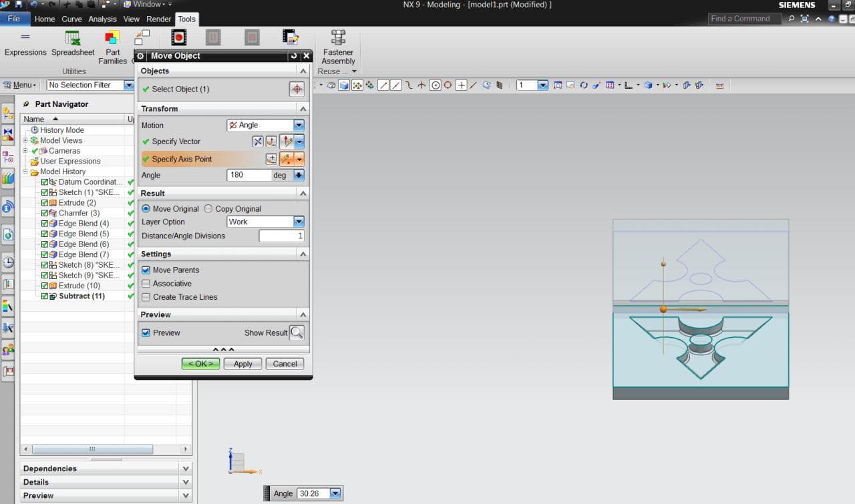Click the Show Result magnifier icon
The height and width of the screenshot is (504, 855).
point(297,332)
